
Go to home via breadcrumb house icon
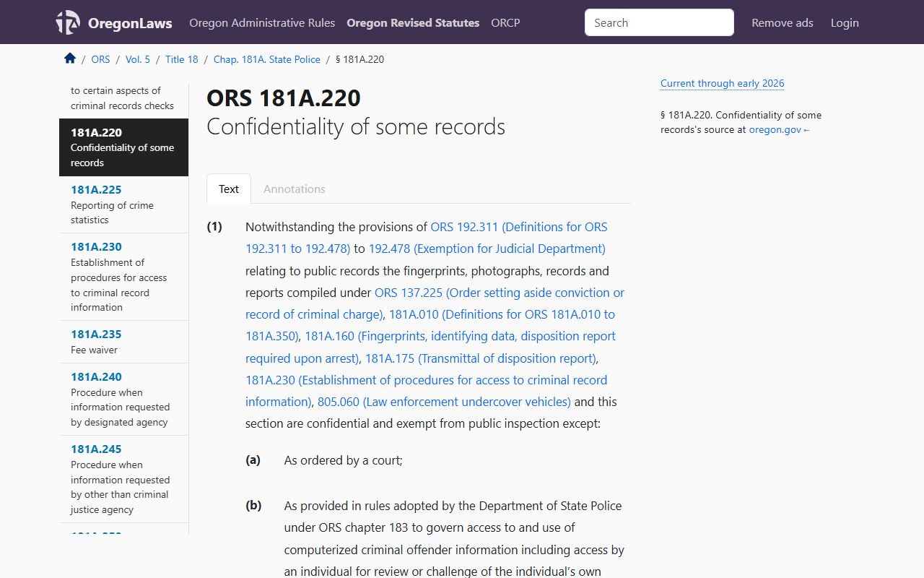(x=70, y=59)
